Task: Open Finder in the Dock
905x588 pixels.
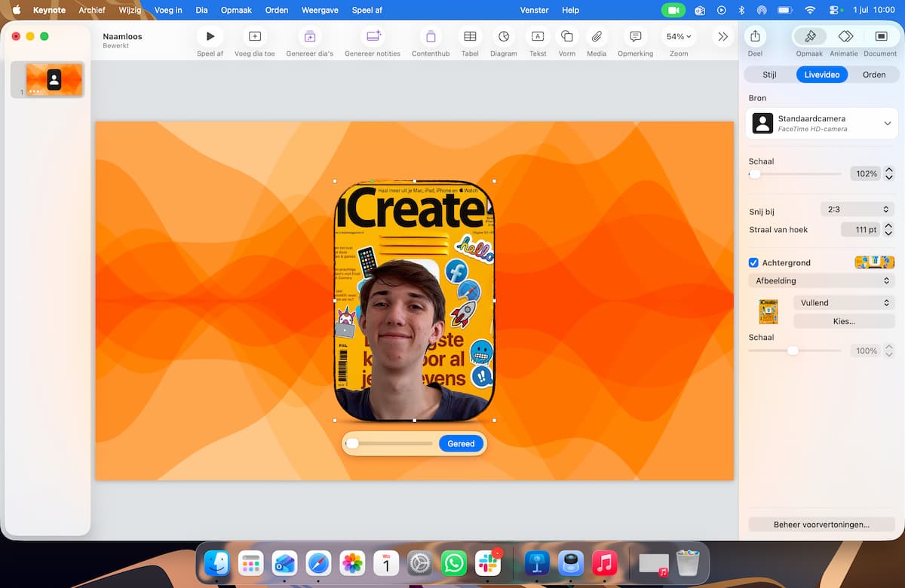Action: coord(217,563)
